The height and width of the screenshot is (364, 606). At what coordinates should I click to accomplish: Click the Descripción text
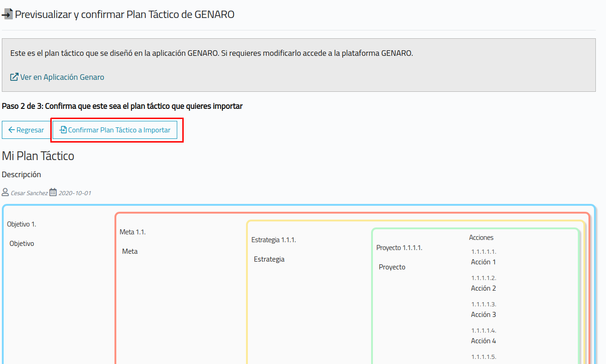coord(21,174)
